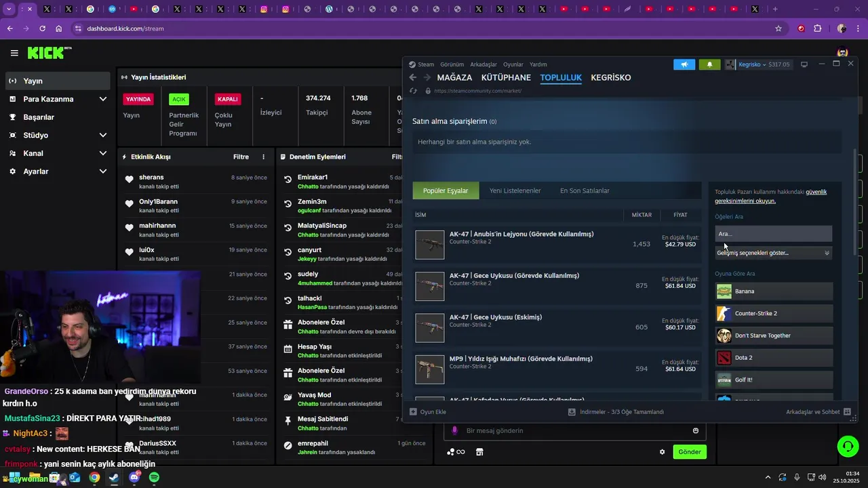Open AK-47 Anubis'in Lejyonu listing
The height and width of the screenshot is (488, 868).
click(557, 244)
